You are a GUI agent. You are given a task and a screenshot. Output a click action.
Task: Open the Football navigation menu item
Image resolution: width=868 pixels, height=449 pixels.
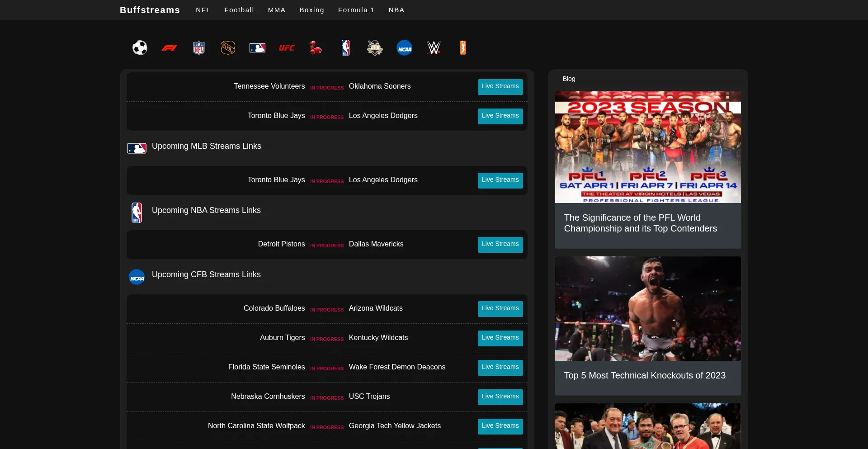(x=239, y=10)
